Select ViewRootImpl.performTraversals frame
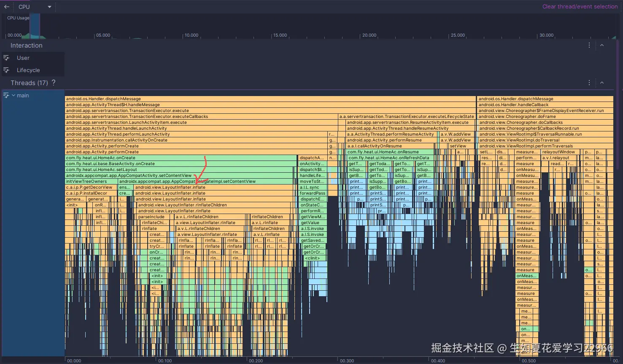This screenshot has width=623, height=364. 545,146
